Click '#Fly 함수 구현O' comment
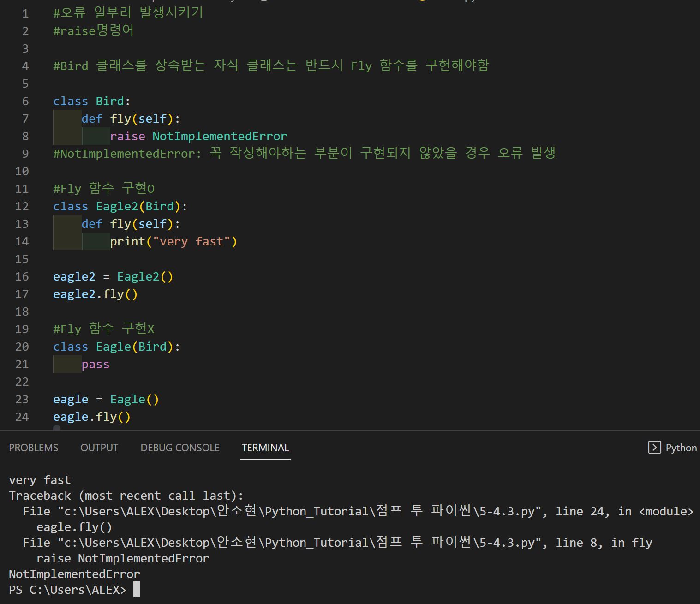The image size is (700, 604). point(104,188)
